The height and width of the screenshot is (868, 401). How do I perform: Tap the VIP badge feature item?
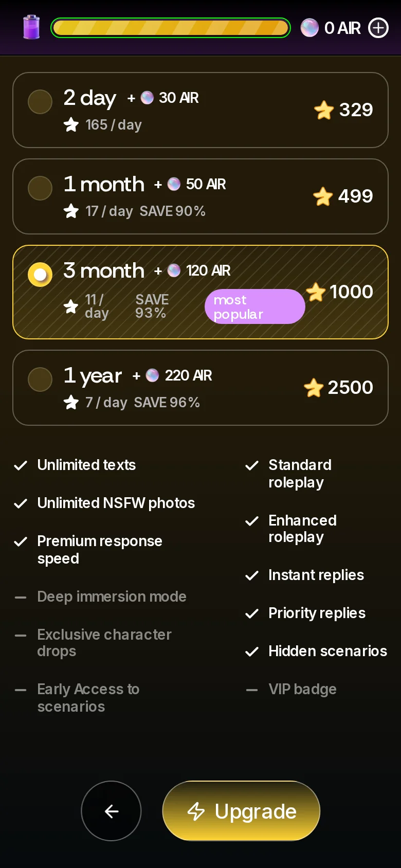(x=302, y=689)
